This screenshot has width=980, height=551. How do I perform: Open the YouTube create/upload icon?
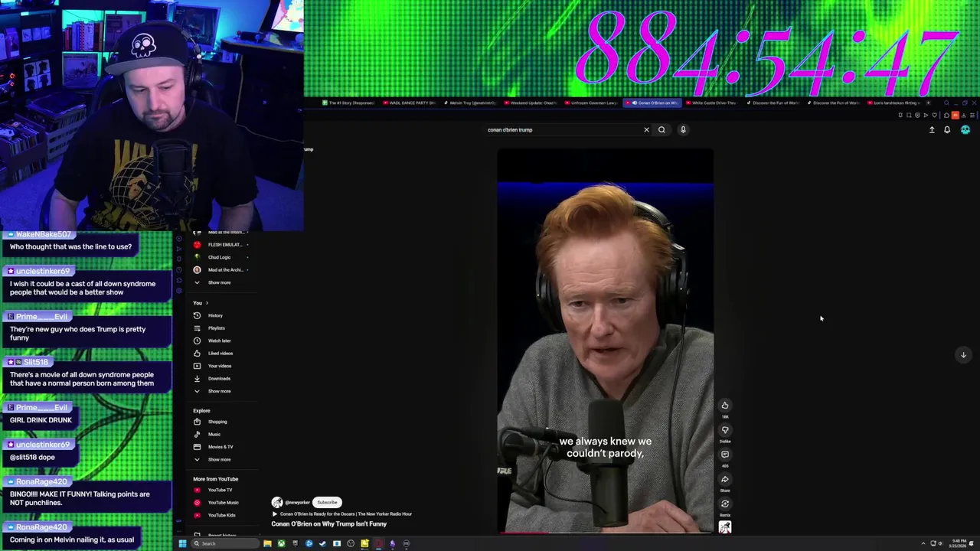932,130
